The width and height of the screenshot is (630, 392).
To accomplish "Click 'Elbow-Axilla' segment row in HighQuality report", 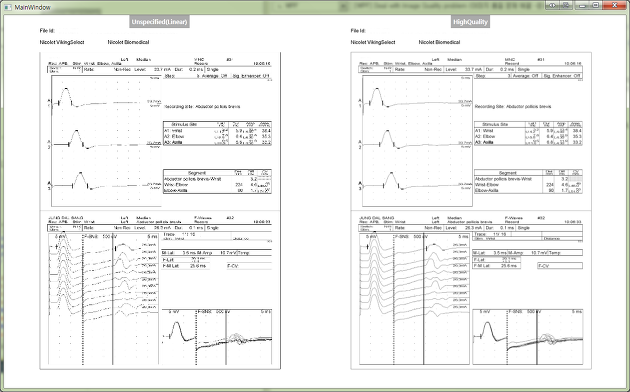I will pyautogui.click(x=528, y=190).
